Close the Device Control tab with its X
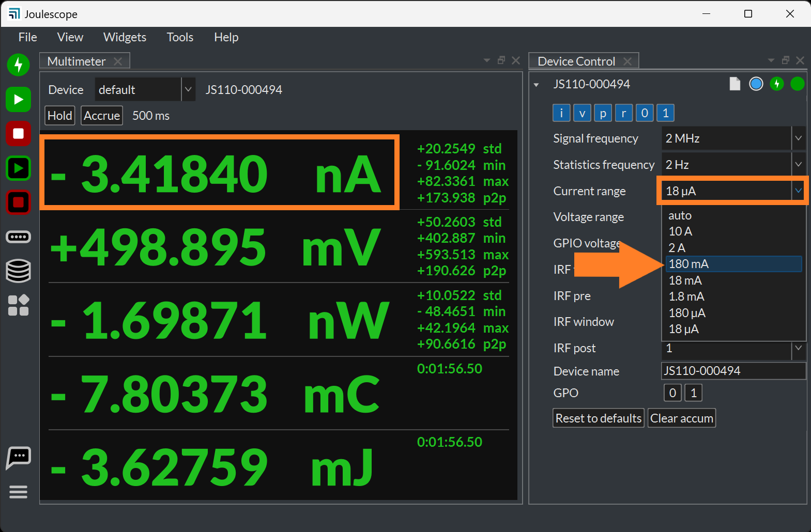The image size is (811, 532). pos(628,61)
